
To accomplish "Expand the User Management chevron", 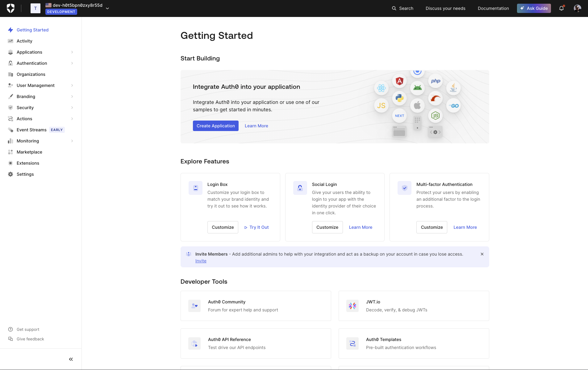I will tap(72, 85).
